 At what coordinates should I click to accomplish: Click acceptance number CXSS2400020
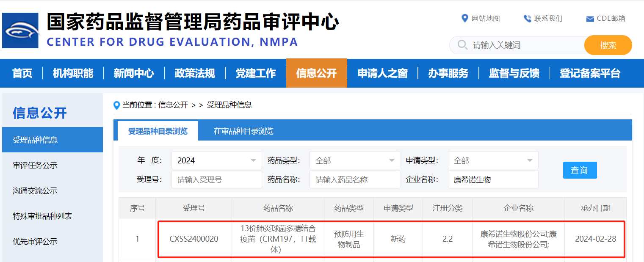coord(194,239)
